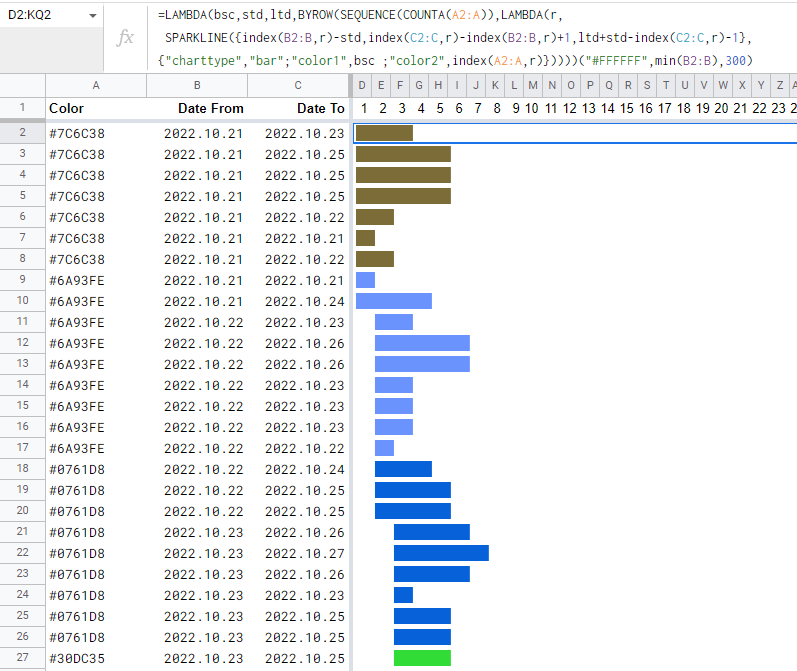The height and width of the screenshot is (671, 797).
Task: Select row 1 header
Action: point(22,108)
